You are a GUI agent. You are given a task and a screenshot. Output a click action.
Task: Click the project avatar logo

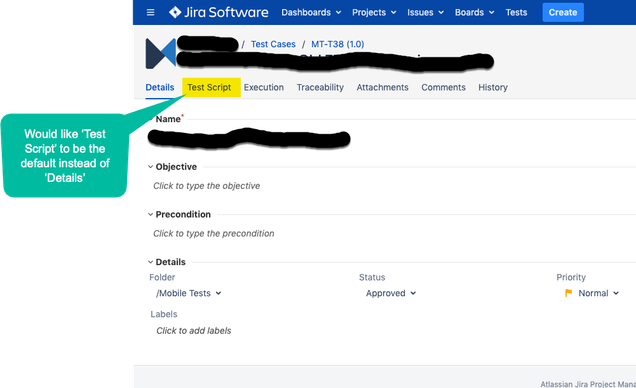[161, 53]
